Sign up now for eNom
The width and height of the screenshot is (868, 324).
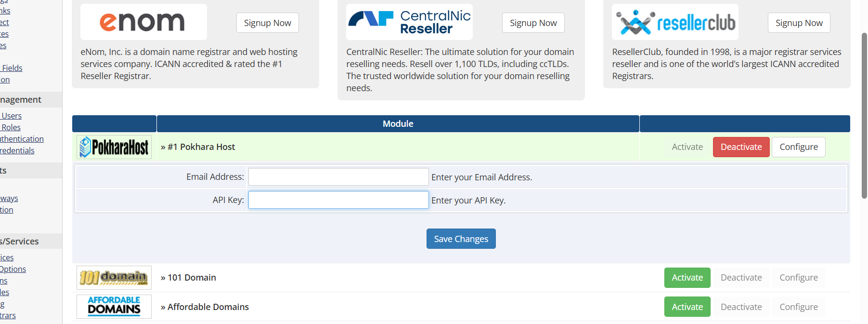(267, 23)
